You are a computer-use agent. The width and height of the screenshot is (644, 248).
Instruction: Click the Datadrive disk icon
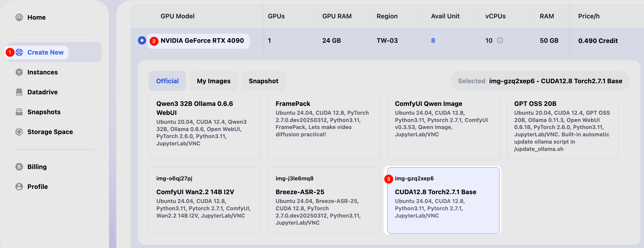[19, 92]
